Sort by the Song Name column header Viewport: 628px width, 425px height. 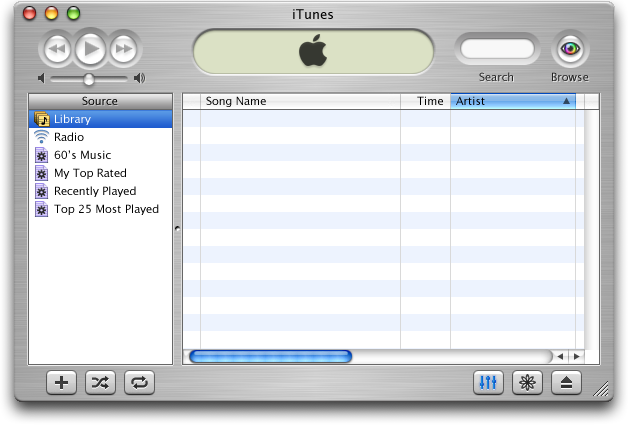[x=300, y=101]
